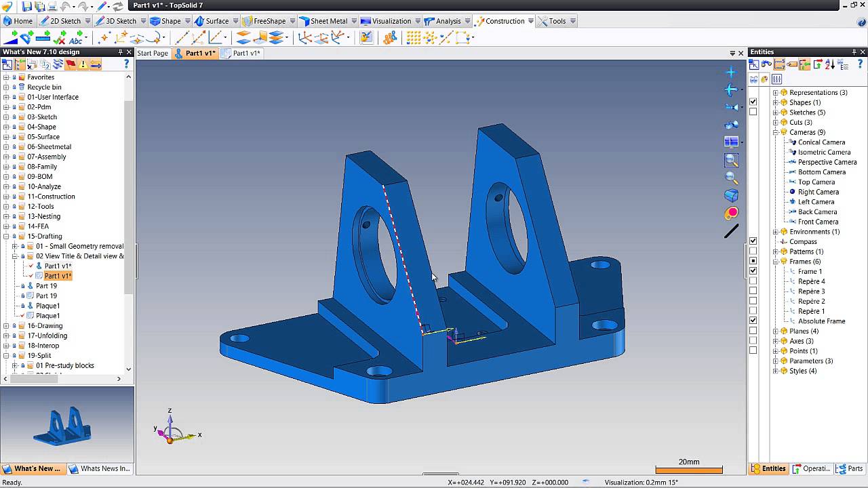The height and width of the screenshot is (488, 868).
Task: Click the orange visualization scale bar
Action: pos(688,469)
